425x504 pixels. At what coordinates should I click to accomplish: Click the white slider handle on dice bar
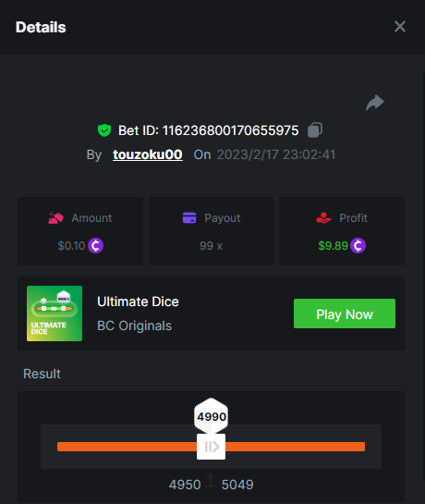(x=211, y=447)
